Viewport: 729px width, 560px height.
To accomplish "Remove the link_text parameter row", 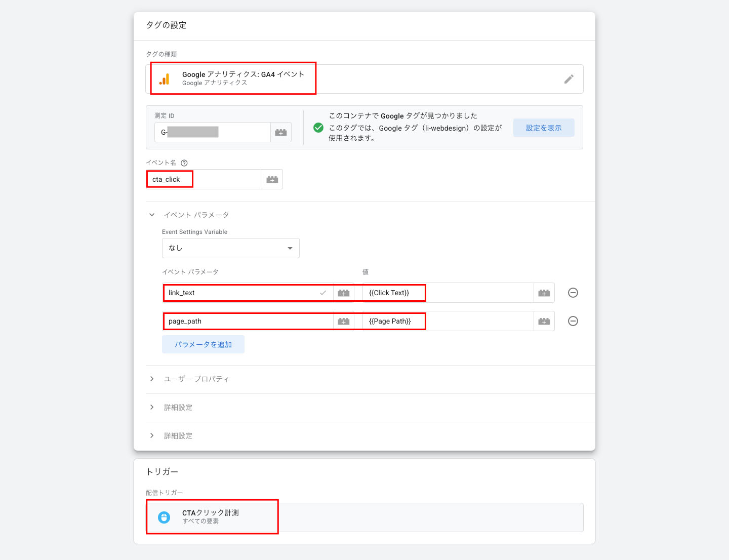I will [x=573, y=293].
